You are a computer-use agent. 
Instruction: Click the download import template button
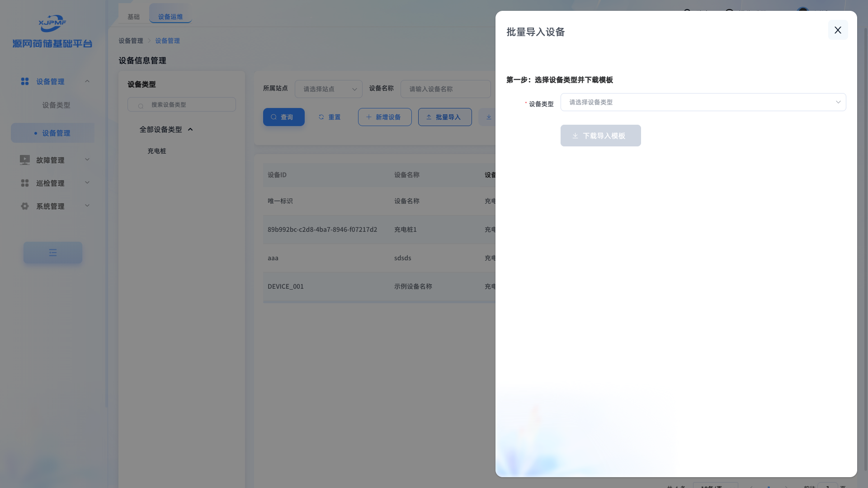pos(600,136)
